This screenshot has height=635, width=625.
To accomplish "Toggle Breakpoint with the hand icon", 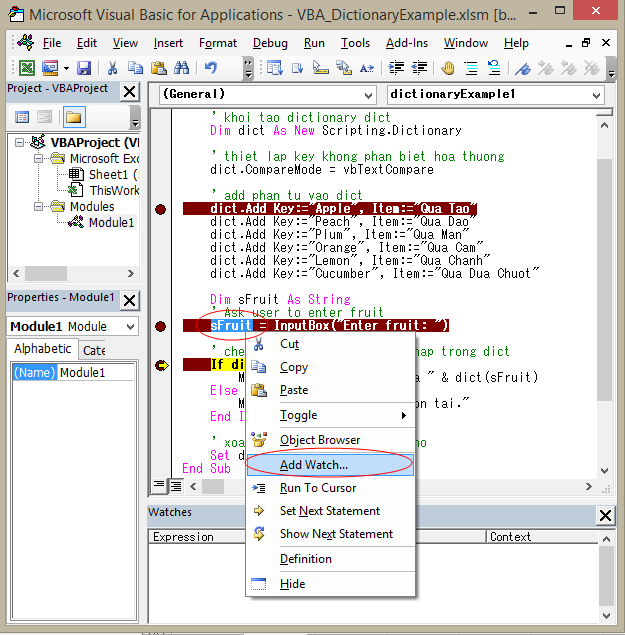I will pos(448,68).
